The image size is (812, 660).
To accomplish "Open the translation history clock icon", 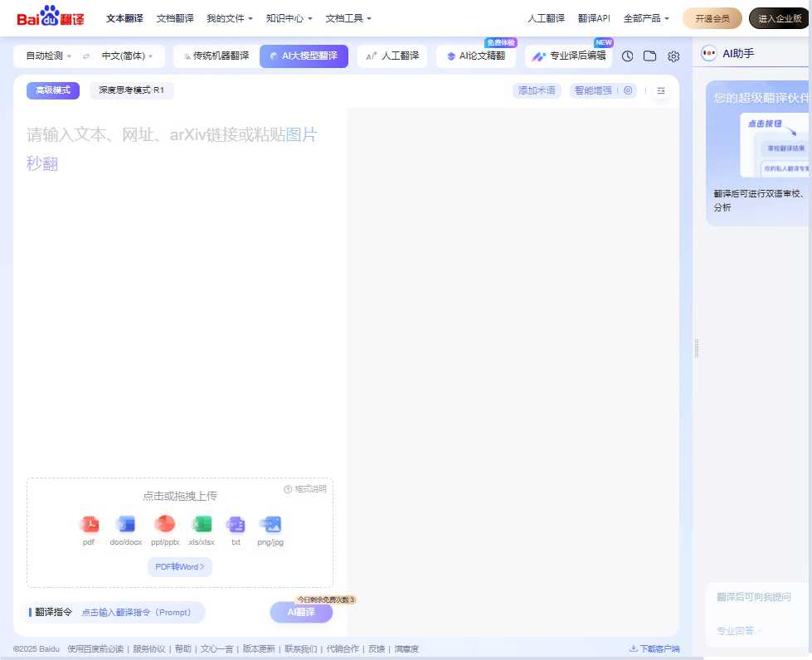I will click(x=627, y=56).
